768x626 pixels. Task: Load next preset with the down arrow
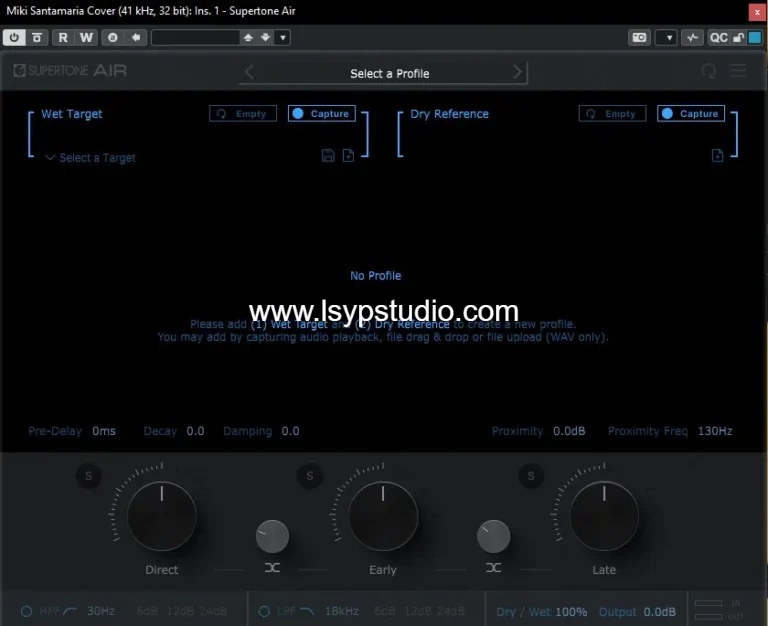point(265,37)
